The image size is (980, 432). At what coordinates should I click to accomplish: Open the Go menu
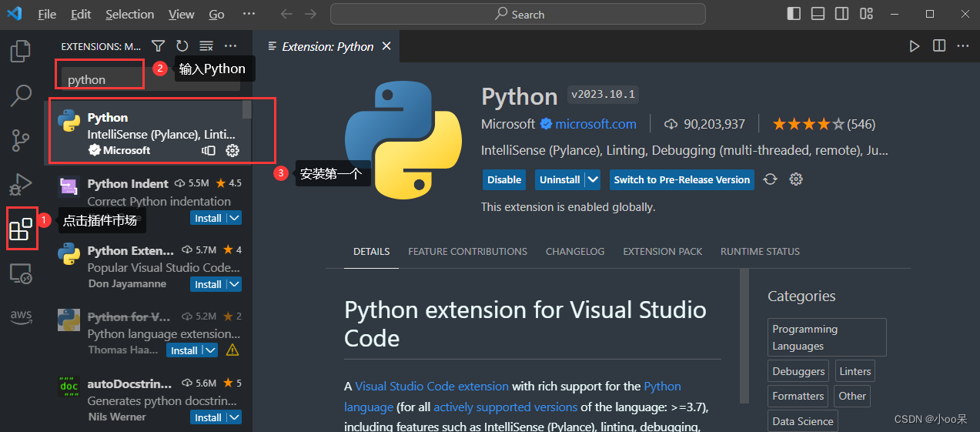217,14
